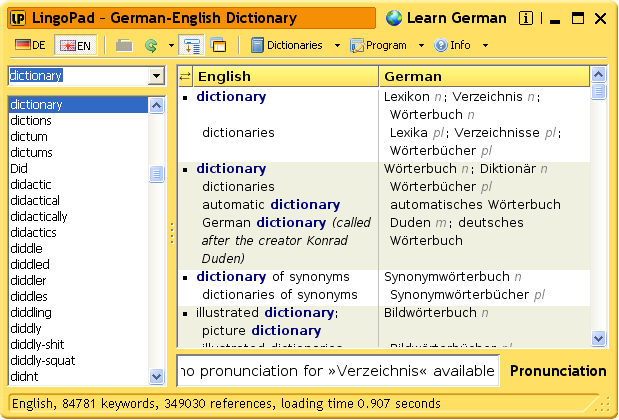Open the dropdown arrow next to refresh icon
The height and width of the screenshot is (420, 619).
point(171,45)
